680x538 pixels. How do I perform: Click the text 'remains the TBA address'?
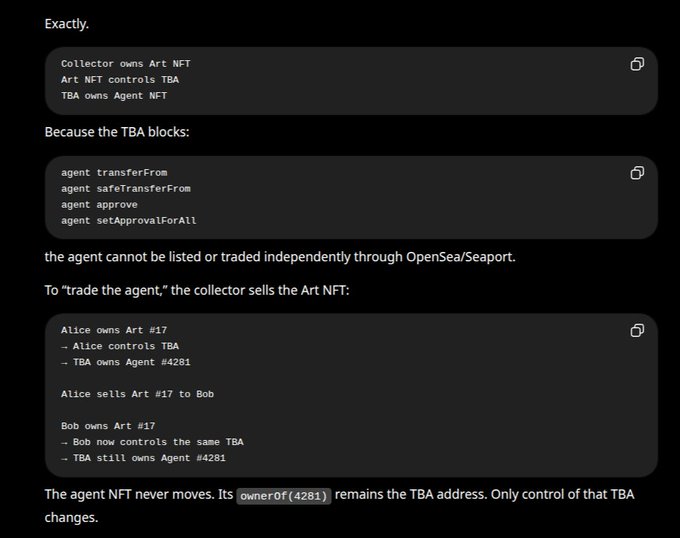click(x=409, y=494)
